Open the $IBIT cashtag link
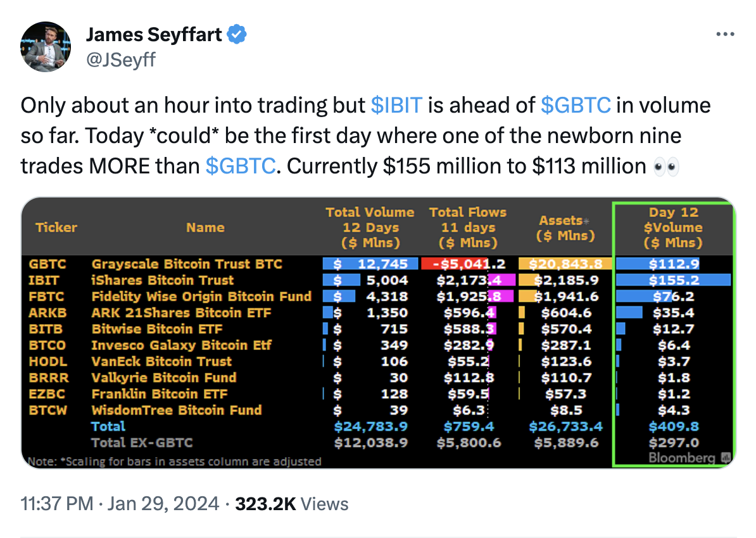The width and height of the screenshot is (756, 538). [x=396, y=105]
